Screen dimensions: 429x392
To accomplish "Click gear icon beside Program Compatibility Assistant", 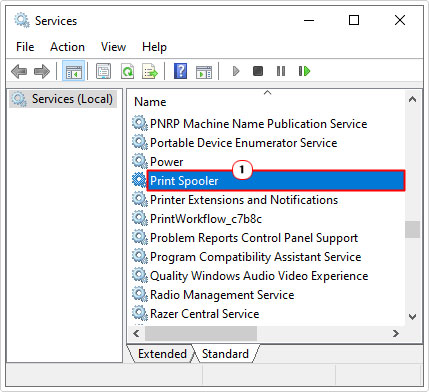I will pyautogui.click(x=139, y=256).
